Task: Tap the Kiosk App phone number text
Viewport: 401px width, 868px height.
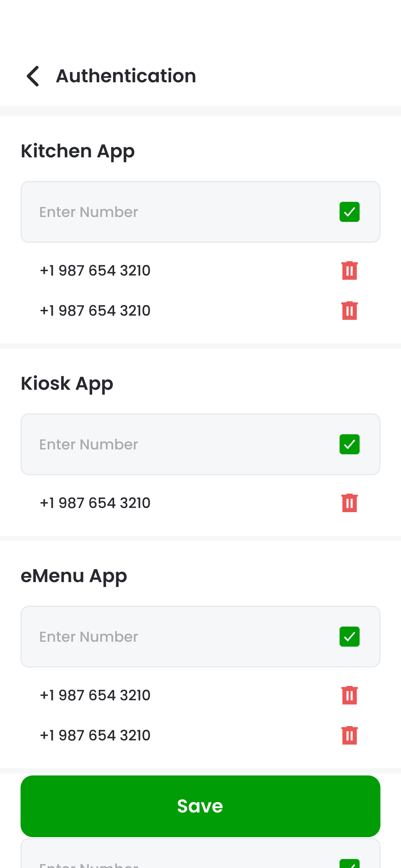Action: tap(95, 503)
